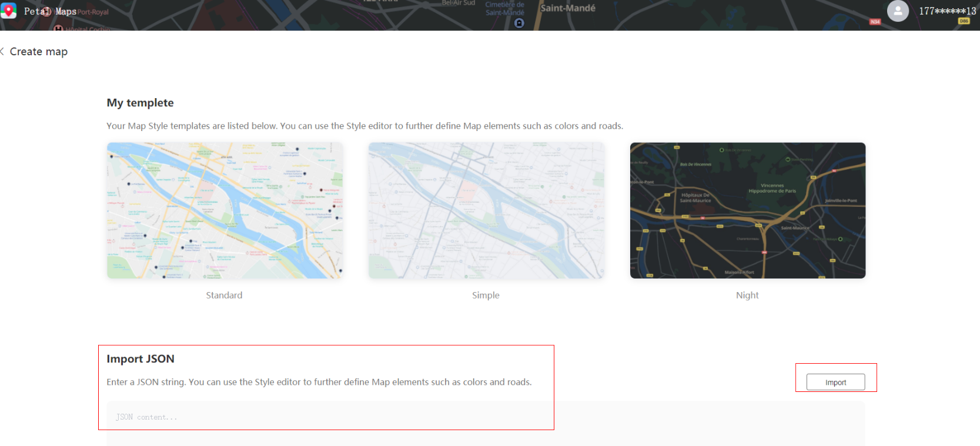Open account menu via 177******13 username
Image resolution: width=980 pixels, height=446 pixels.
click(947, 11)
